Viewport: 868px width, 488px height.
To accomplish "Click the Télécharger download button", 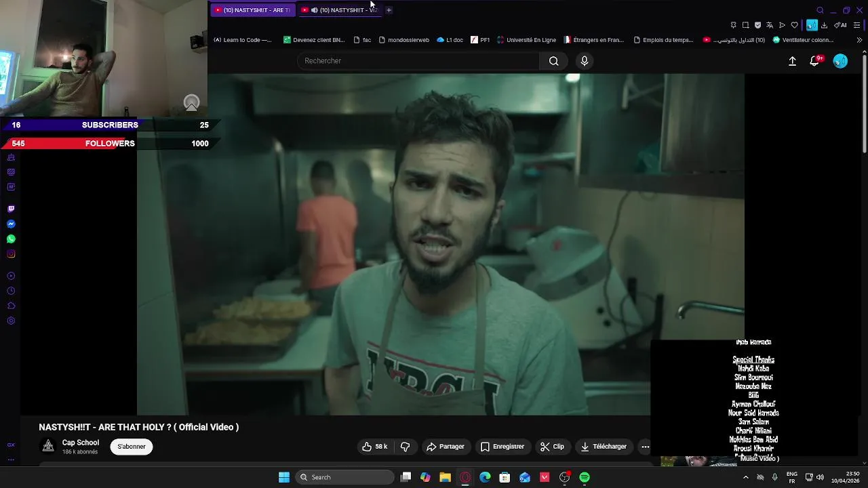I will 604,447.
